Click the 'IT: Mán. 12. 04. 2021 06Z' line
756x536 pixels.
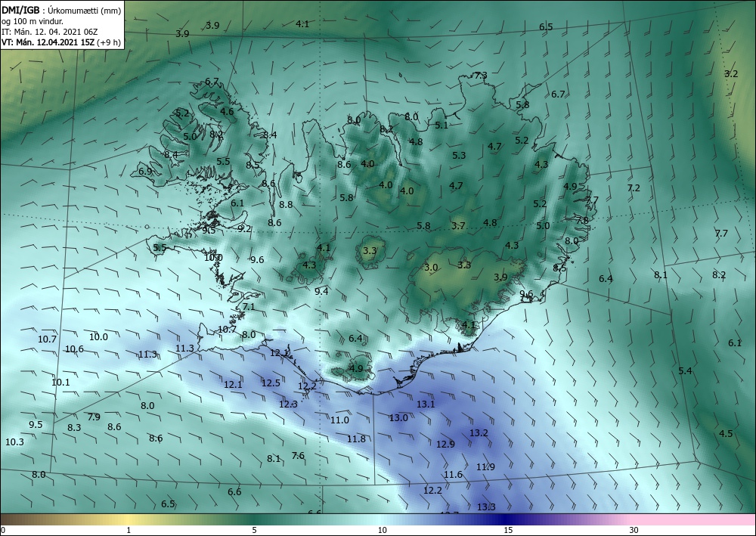point(50,32)
